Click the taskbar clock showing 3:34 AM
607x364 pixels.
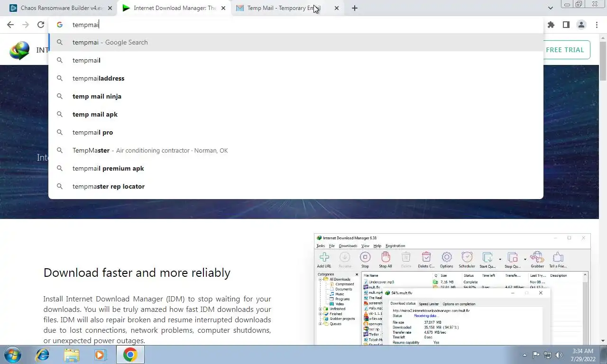click(583, 355)
